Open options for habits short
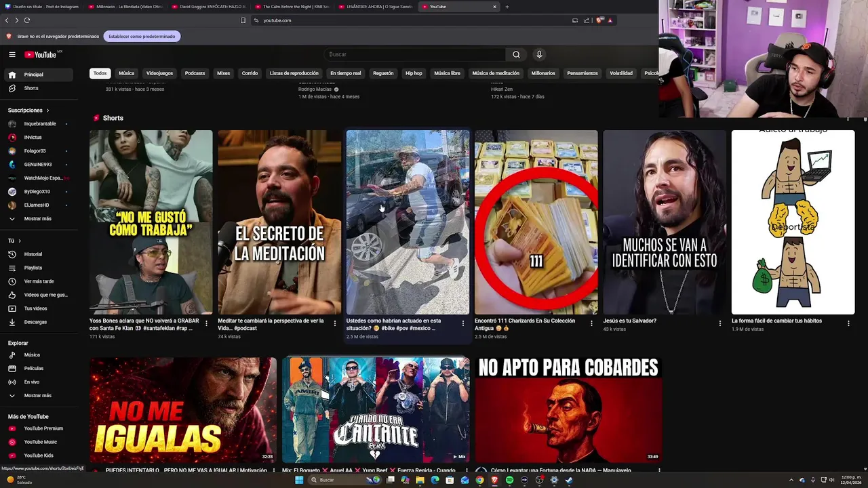The height and width of the screenshot is (488, 868). tap(848, 323)
